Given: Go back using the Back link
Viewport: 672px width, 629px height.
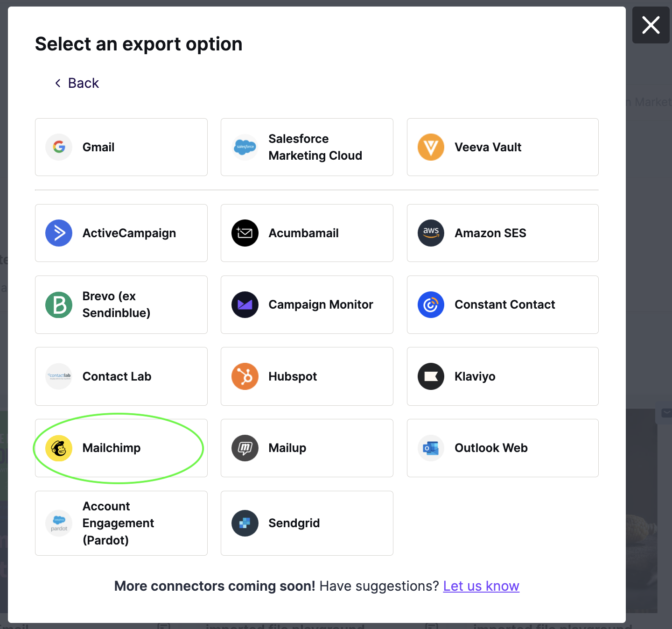Looking at the screenshot, I should [x=77, y=83].
